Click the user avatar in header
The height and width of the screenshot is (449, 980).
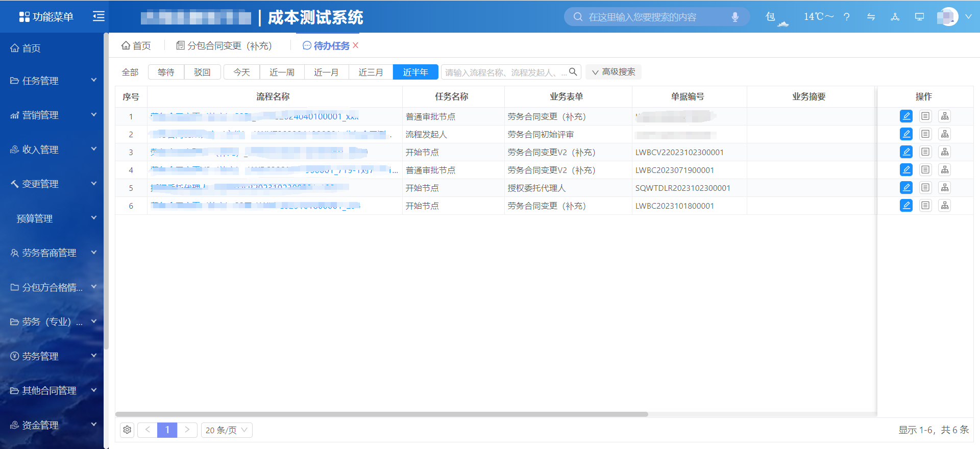click(948, 17)
